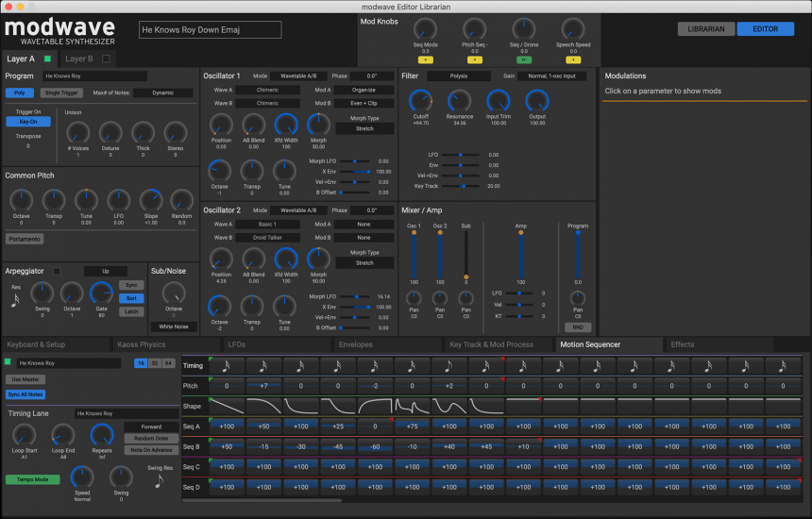Open the Key Track & Mod Process tab

click(x=499, y=344)
